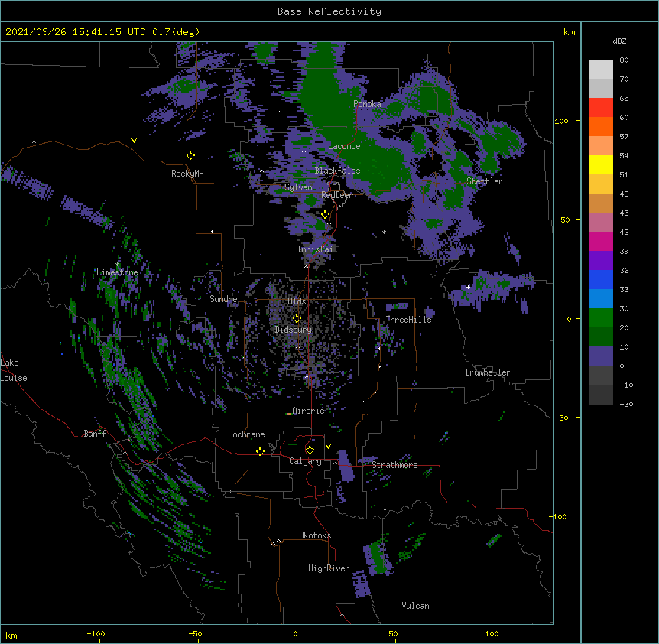
Task: Click the Okotoks label
Action: [x=315, y=535]
